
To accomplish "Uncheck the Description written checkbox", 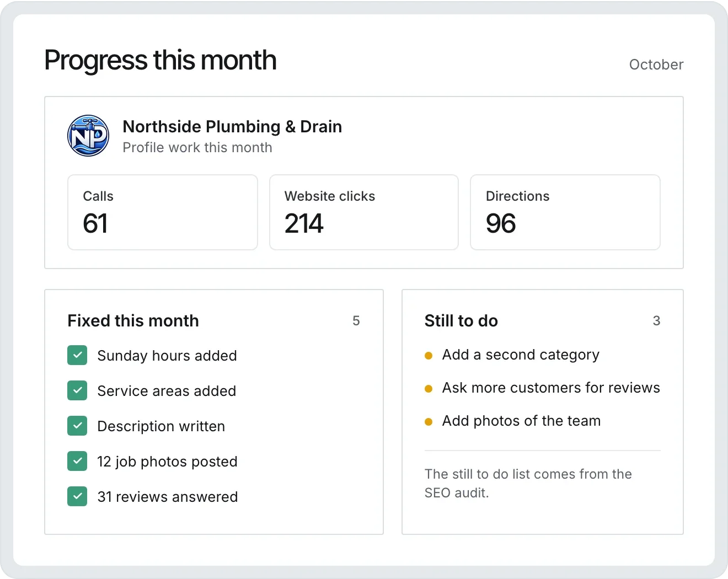I will [x=77, y=426].
